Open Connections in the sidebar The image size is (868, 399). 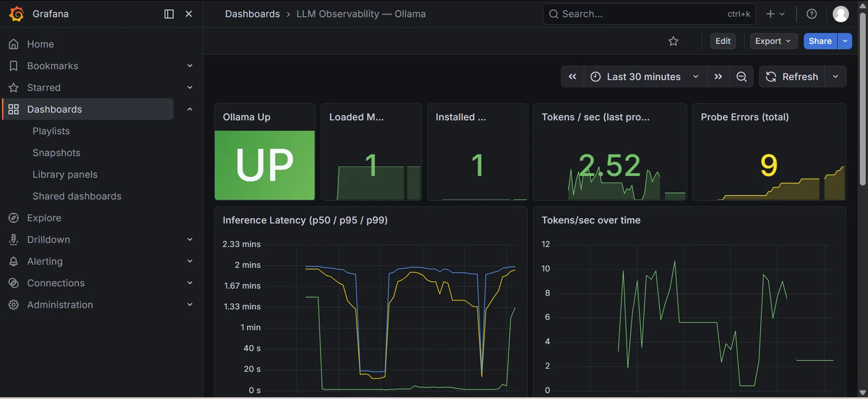[x=56, y=283]
